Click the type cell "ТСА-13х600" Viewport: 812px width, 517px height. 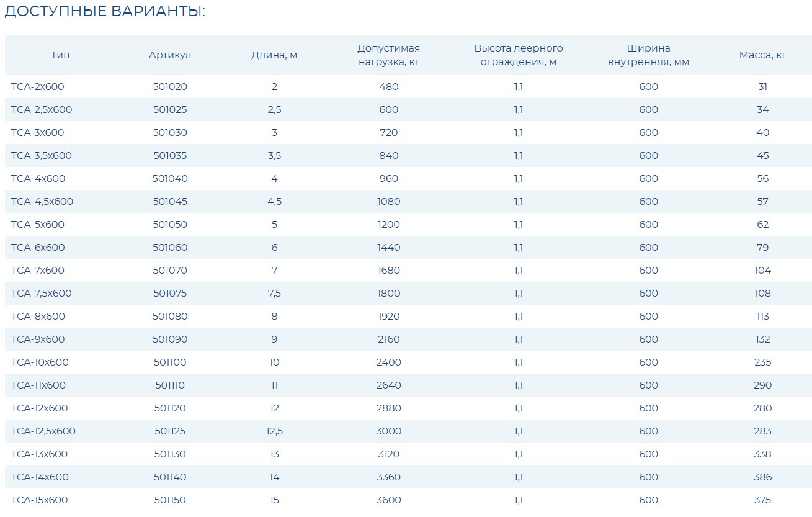pos(39,454)
